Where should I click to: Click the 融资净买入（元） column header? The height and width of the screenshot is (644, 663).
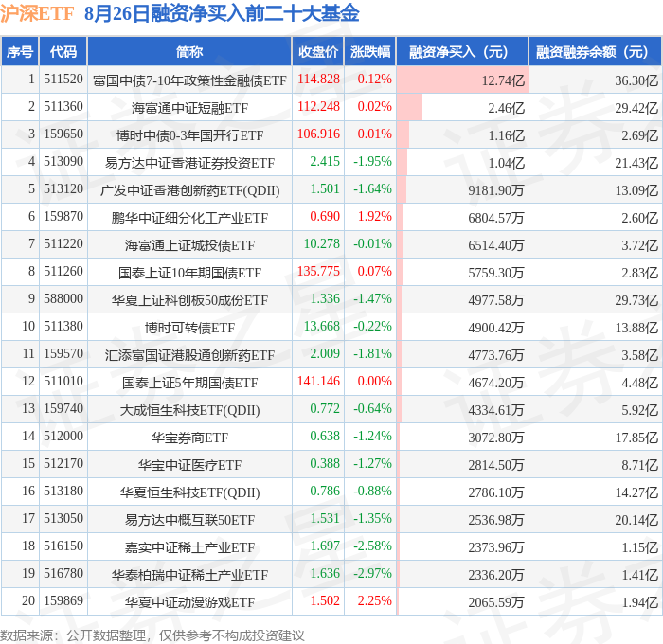[462, 51]
